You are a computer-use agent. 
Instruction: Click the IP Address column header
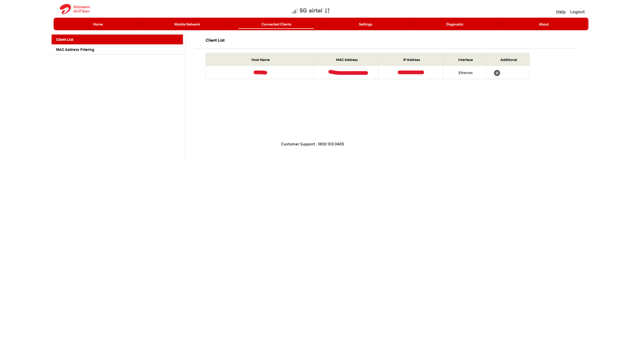point(411,60)
